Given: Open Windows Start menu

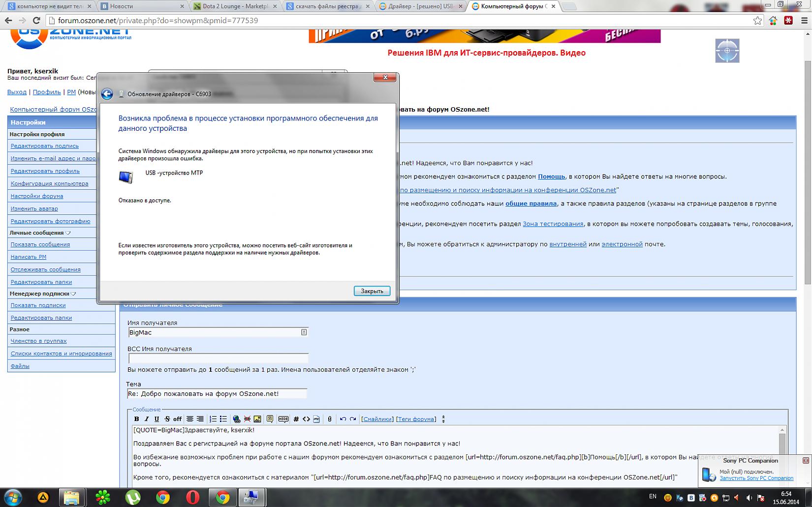Looking at the screenshot, I should [13, 498].
